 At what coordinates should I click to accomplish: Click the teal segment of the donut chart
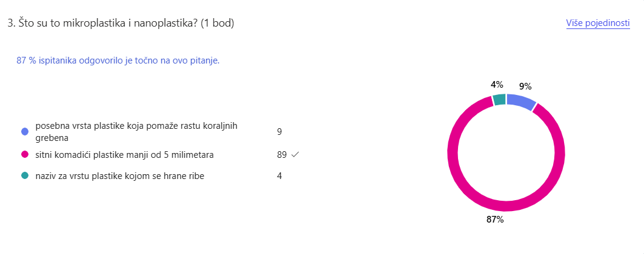(499, 99)
